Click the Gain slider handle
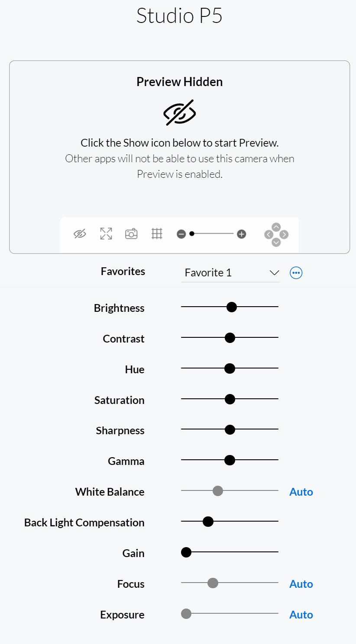This screenshot has height=644, width=356. click(186, 552)
